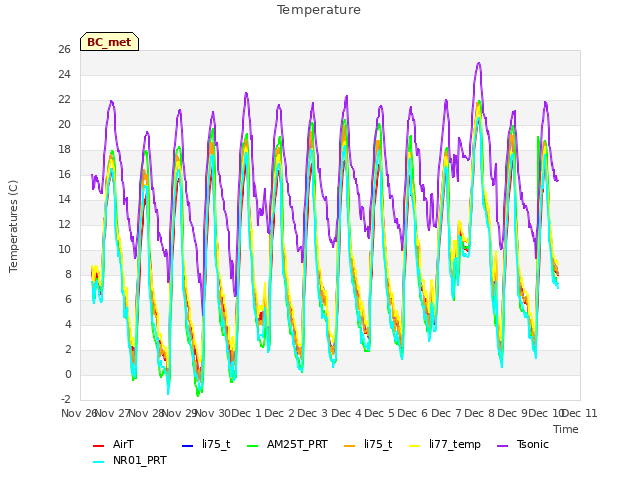Viewport: 640px width, 480px height.
Task: Click the y-axis tick label 26
Action: pos(64,49)
